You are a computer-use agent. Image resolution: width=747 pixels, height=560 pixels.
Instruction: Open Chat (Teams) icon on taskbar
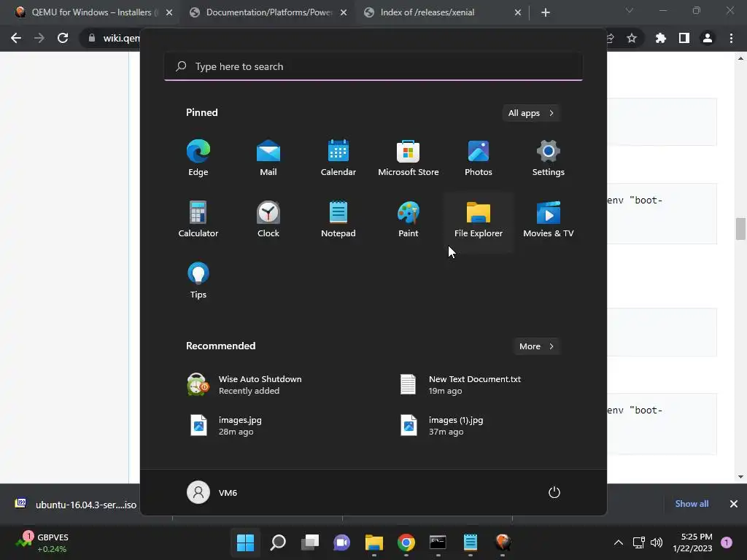click(341, 542)
